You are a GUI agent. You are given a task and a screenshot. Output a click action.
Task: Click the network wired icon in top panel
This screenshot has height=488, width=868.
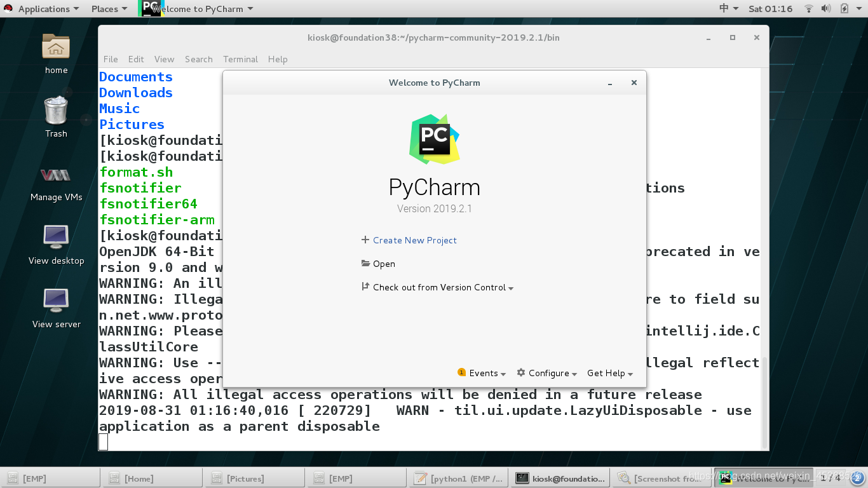click(x=809, y=9)
